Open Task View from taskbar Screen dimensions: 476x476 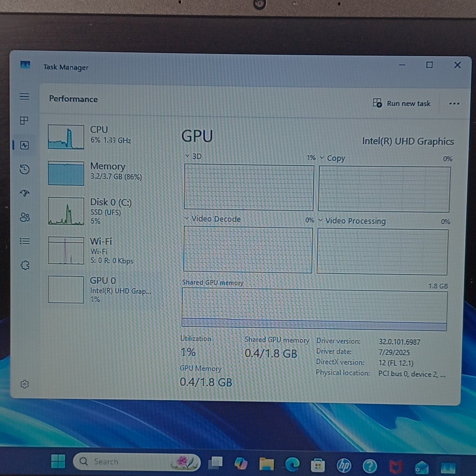215,463
